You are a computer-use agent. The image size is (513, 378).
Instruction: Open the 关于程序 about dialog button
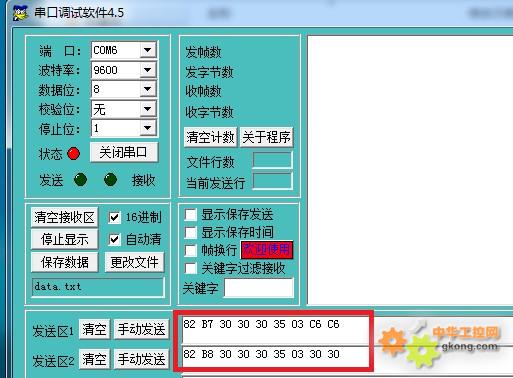266,137
